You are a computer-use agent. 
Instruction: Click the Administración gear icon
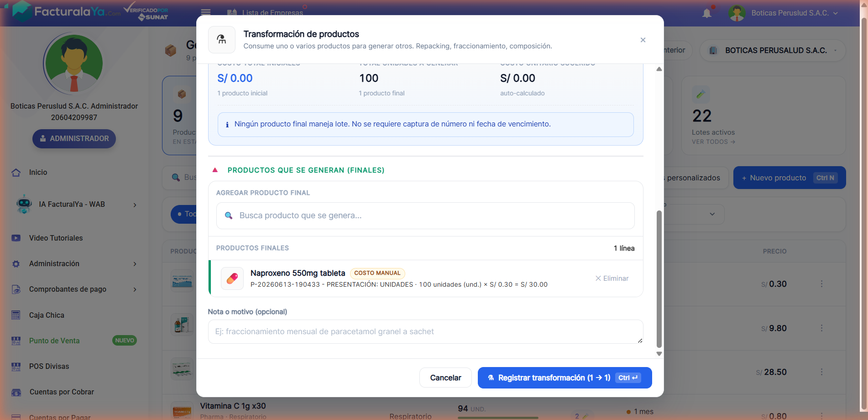(x=16, y=264)
